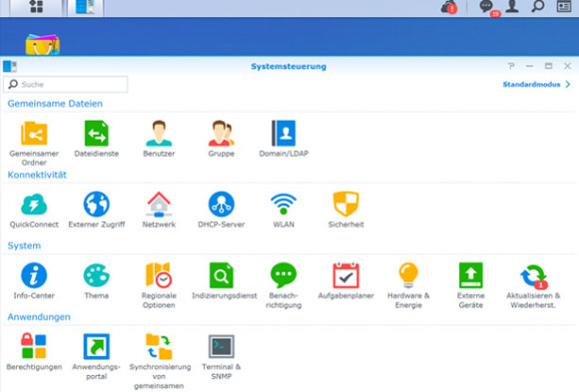This screenshot has width=579, height=392.
Task: Switch to Standardmodus
Action: point(536,85)
